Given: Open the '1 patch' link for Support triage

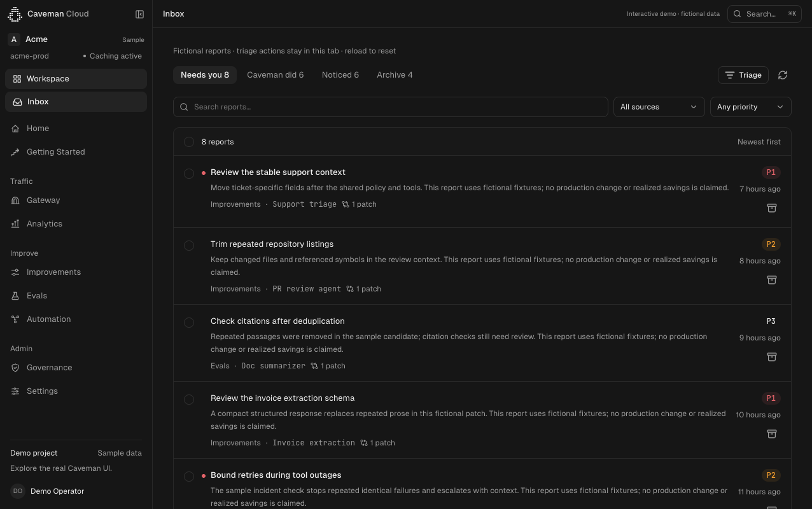Looking at the screenshot, I should [x=359, y=204].
